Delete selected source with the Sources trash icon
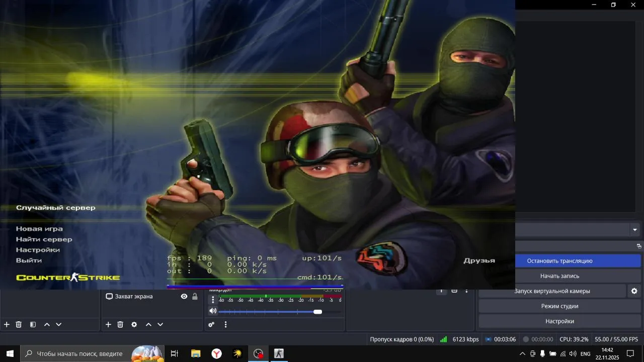The image size is (644, 362). 120,325
